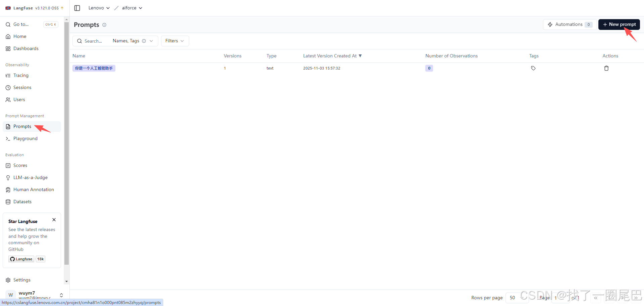This screenshot has height=306, width=644.
Task: Click the search info icon
Action: pyautogui.click(x=144, y=41)
